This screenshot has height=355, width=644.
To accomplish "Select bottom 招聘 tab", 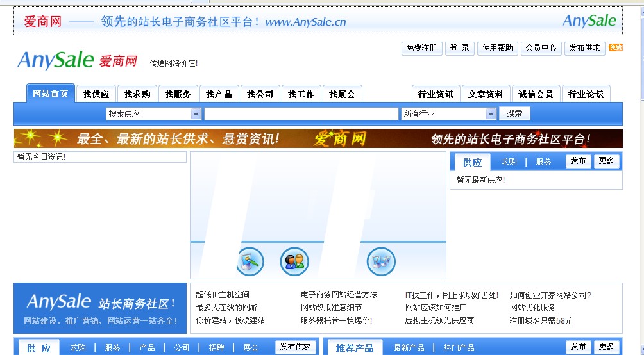I will pos(216,347).
